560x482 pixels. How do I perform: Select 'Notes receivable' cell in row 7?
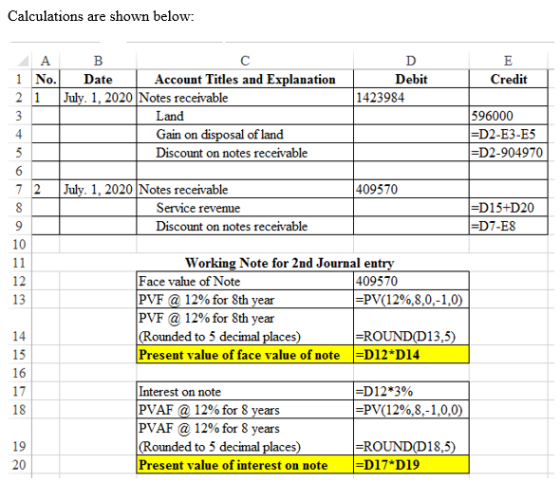point(245,189)
